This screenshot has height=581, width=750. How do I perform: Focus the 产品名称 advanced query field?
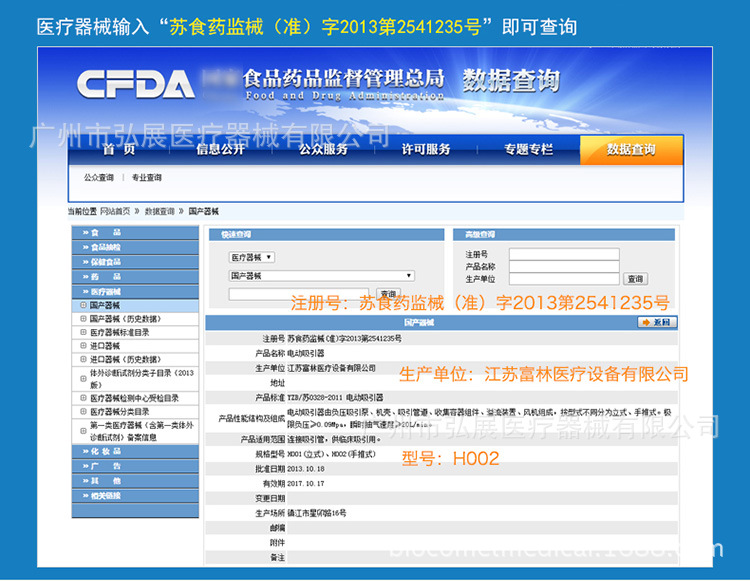pos(564,266)
